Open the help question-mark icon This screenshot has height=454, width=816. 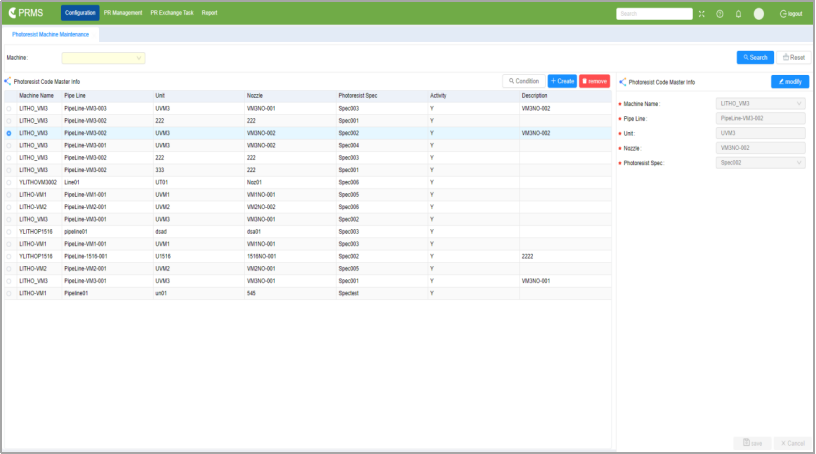pyautogui.click(x=720, y=14)
